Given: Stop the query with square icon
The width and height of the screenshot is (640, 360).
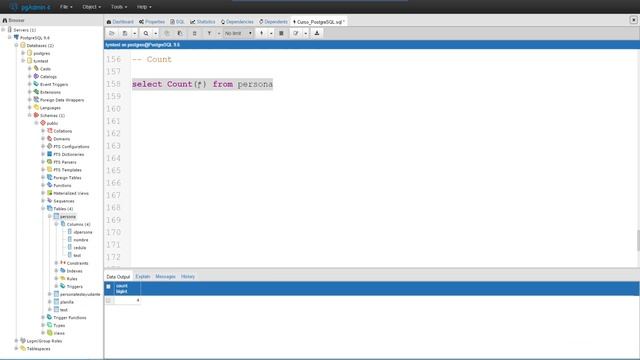Looking at the screenshot, I should click(281, 33).
